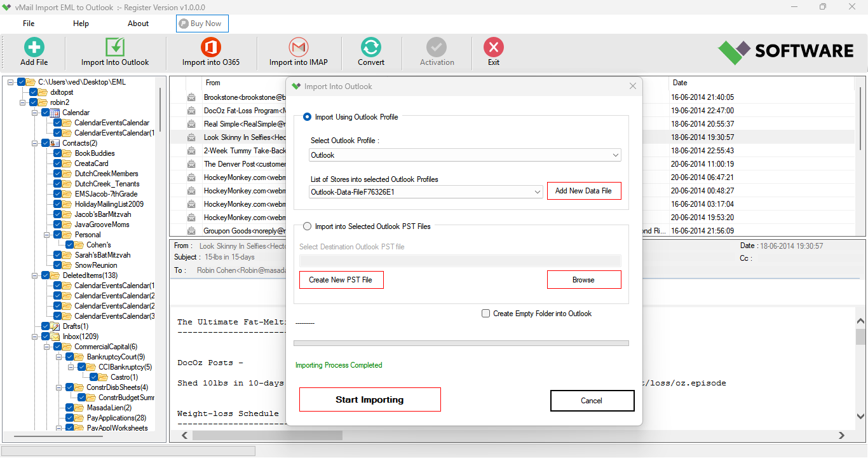
Task: Click envelope icon for Denver Post email
Action: [191, 164]
